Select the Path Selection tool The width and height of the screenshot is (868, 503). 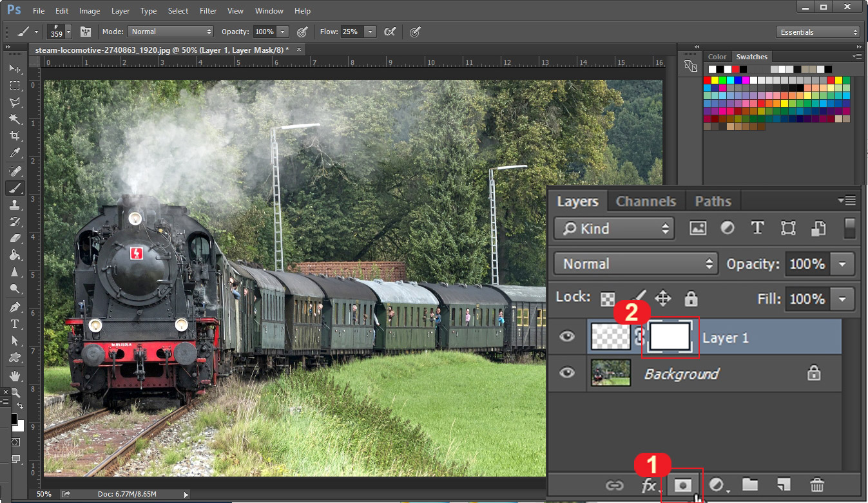15,341
